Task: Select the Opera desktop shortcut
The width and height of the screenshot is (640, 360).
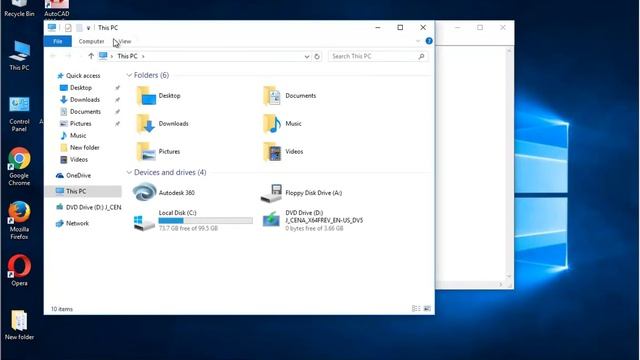Action: 19,270
